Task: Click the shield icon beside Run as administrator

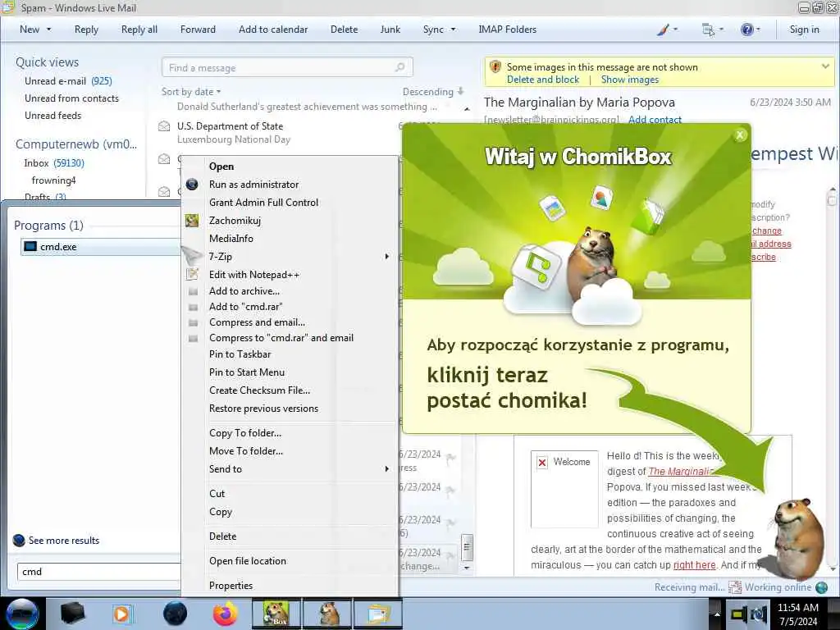Action: 192,185
